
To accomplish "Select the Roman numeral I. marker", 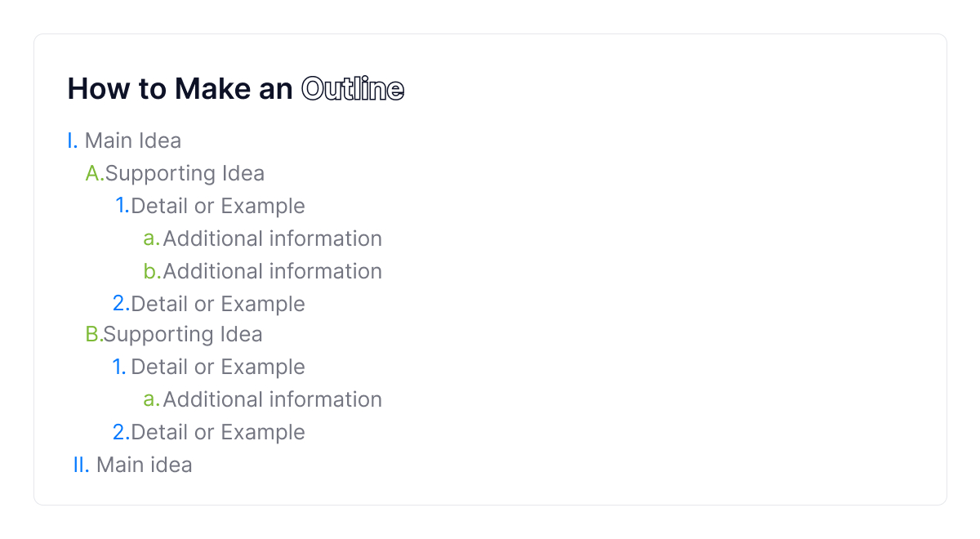I will click(72, 140).
